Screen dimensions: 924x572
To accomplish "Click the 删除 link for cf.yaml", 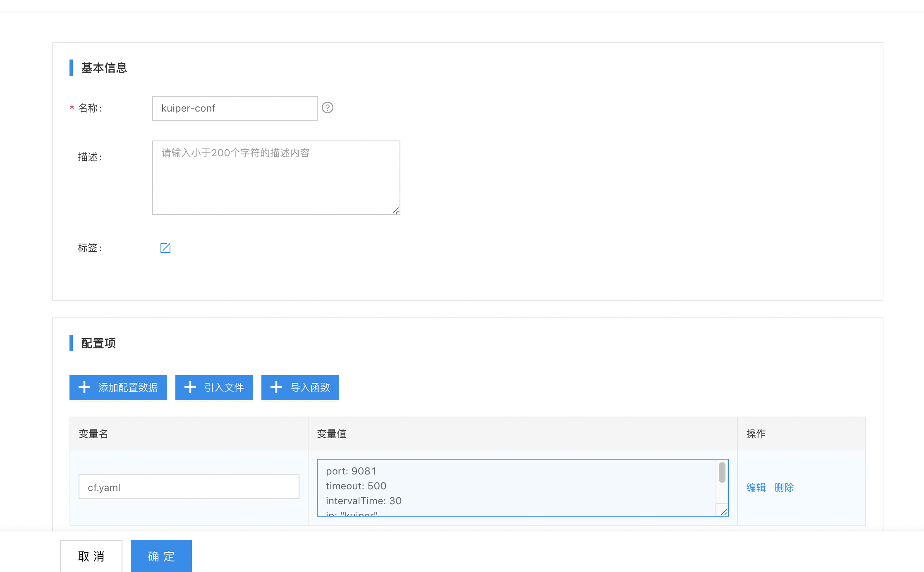I will click(784, 488).
